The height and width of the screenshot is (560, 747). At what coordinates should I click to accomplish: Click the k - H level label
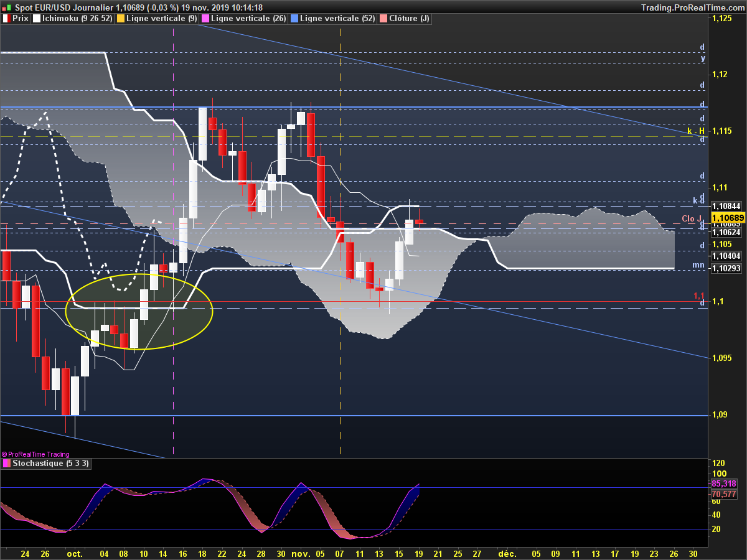pos(695,131)
